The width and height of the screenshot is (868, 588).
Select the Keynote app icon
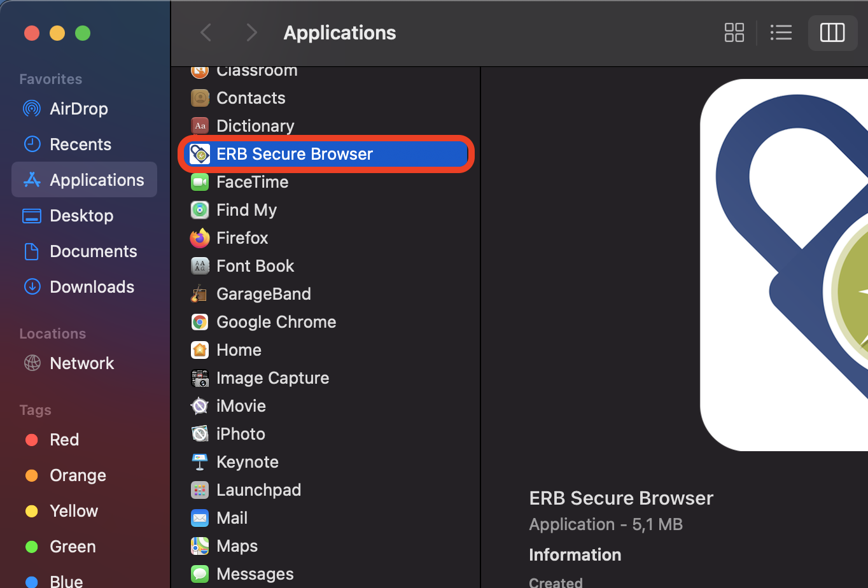coord(200,462)
